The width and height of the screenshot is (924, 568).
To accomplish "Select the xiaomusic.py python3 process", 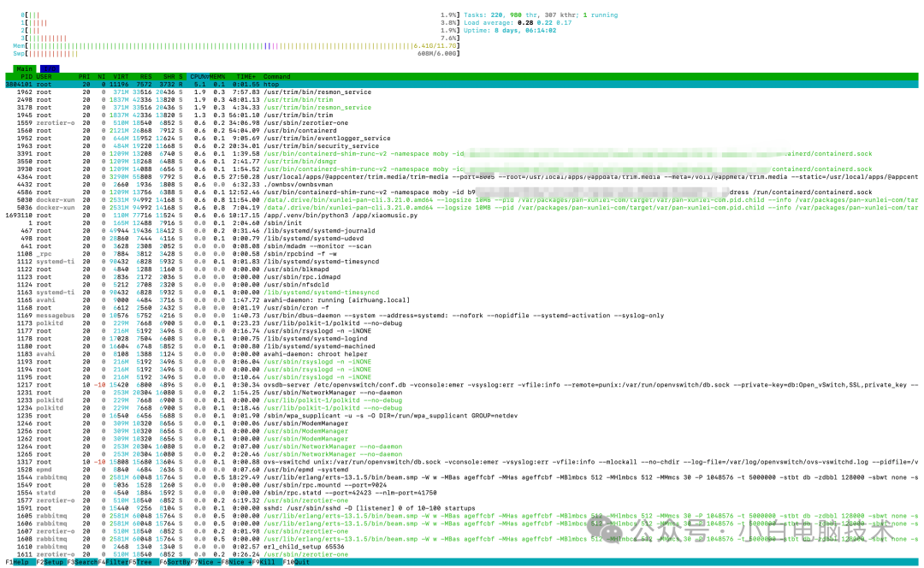I will coord(462,216).
